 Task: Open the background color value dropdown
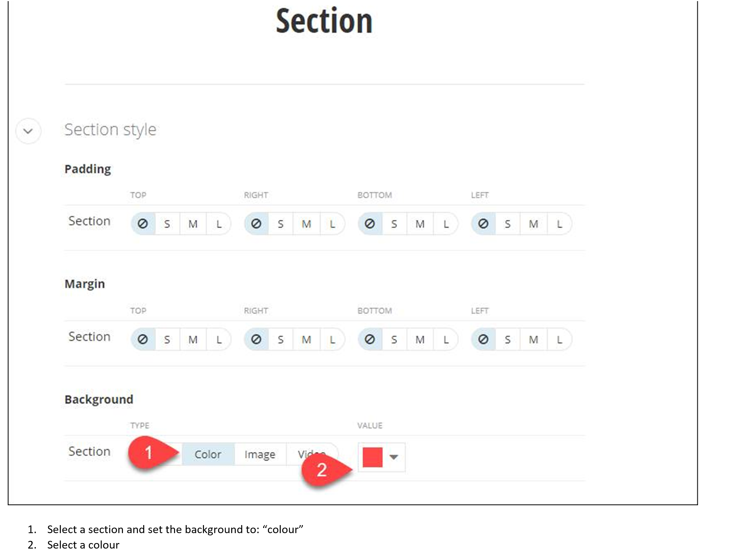(x=395, y=457)
